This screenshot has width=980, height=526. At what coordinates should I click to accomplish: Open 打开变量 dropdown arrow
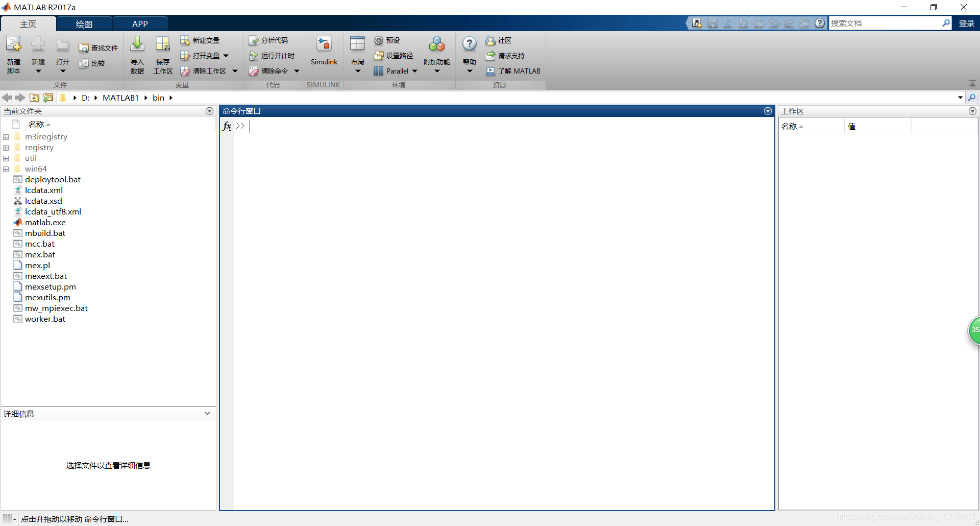coord(226,56)
